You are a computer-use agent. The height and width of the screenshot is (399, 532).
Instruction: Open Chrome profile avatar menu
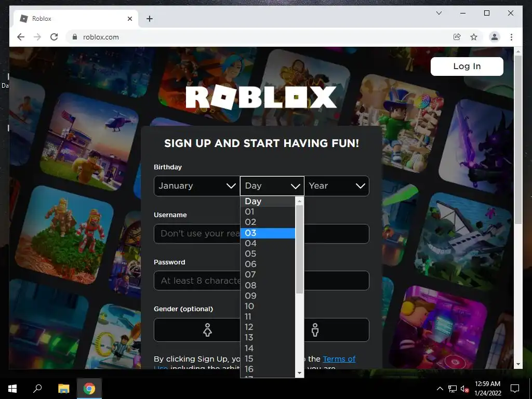pyautogui.click(x=495, y=37)
